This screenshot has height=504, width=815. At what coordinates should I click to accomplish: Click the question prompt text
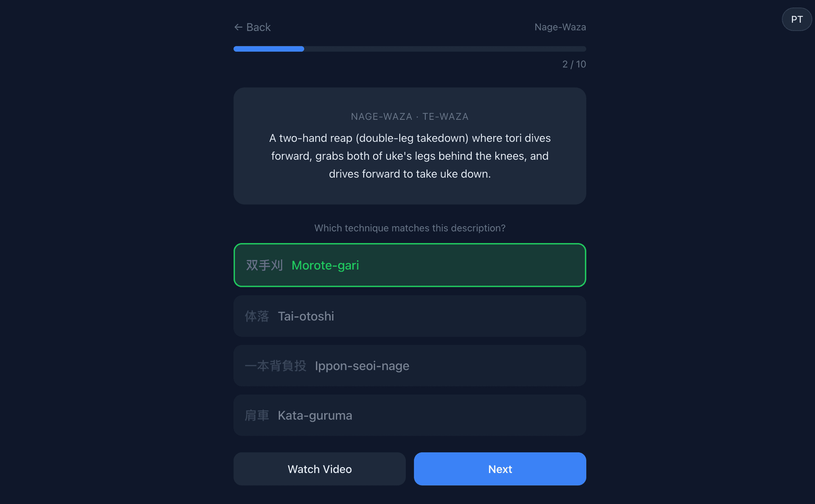coord(409,228)
